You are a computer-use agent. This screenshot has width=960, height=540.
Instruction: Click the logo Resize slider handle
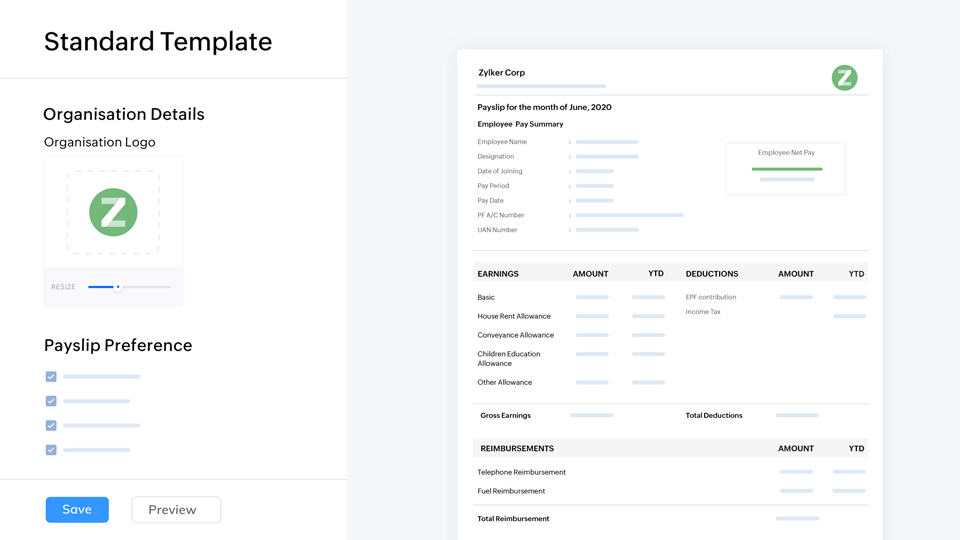tap(118, 287)
